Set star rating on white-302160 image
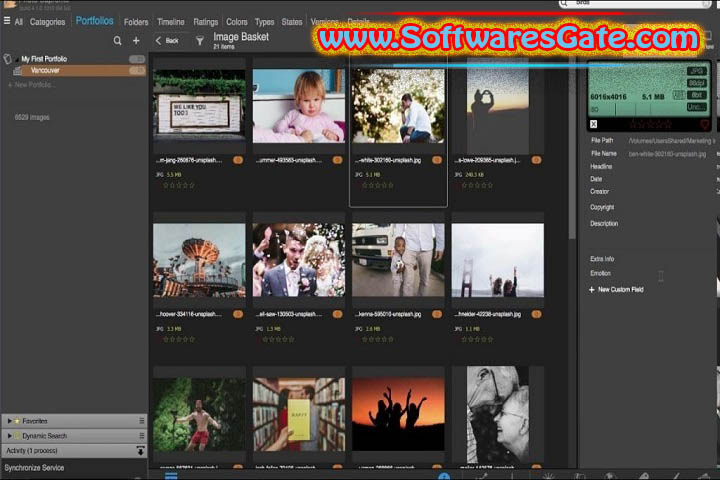The image size is (720, 480). click(378, 186)
